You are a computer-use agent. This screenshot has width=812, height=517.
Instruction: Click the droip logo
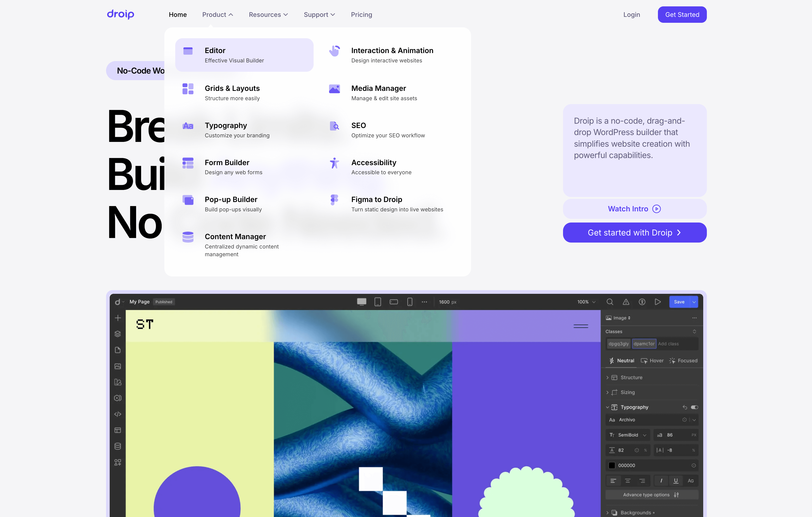click(x=120, y=14)
